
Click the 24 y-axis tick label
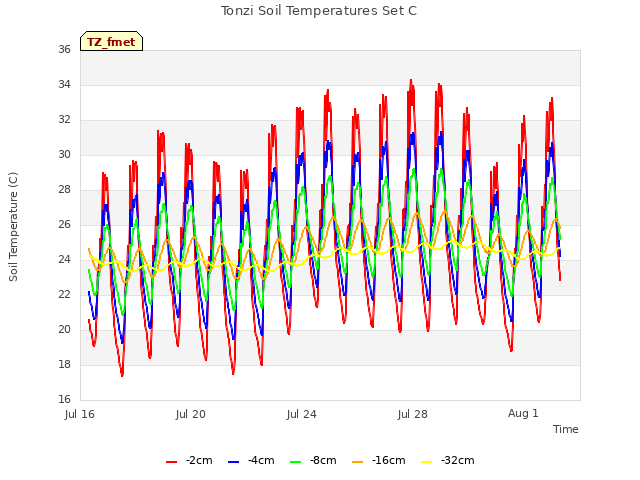click(x=64, y=260)
